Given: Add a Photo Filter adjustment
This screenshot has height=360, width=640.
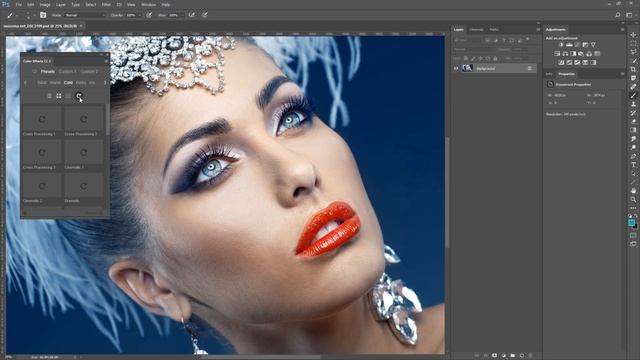Looking at the screenshot, I should [x=581, y=54].
